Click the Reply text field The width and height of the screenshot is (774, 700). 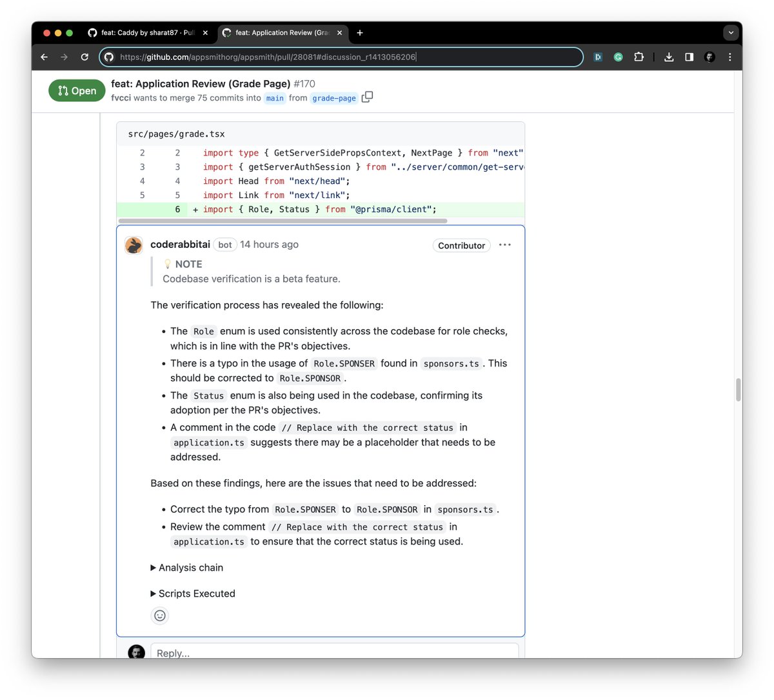tap(335, 650)
